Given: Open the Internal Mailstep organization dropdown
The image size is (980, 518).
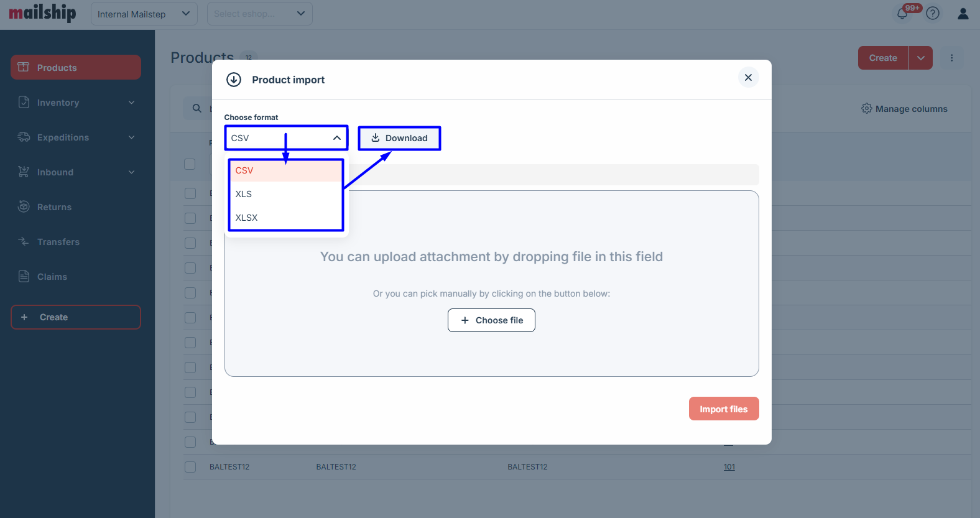Looking at the screenshot, I should tap(144, 14).
